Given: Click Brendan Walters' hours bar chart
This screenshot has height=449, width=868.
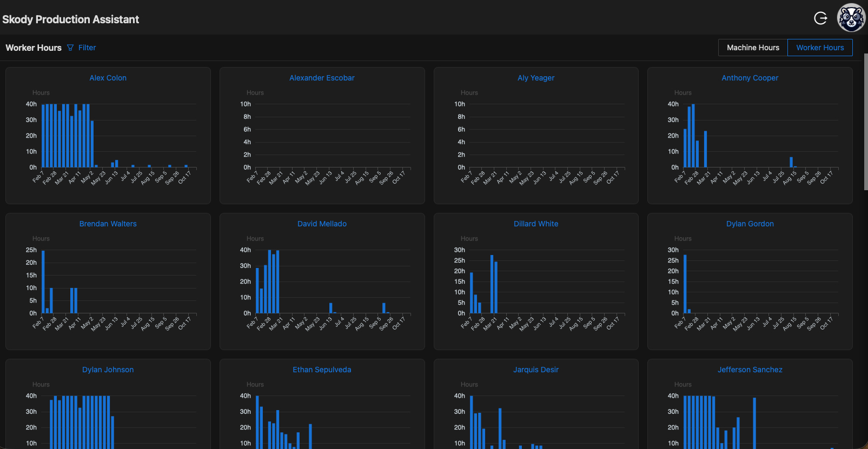Looking at the screenshot, I should [x=111, y=284].
